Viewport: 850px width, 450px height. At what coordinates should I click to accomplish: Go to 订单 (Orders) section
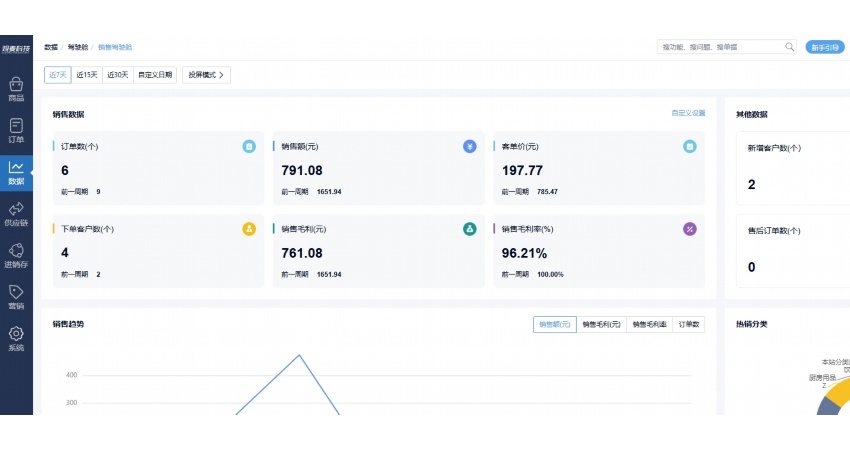point(16,130)
